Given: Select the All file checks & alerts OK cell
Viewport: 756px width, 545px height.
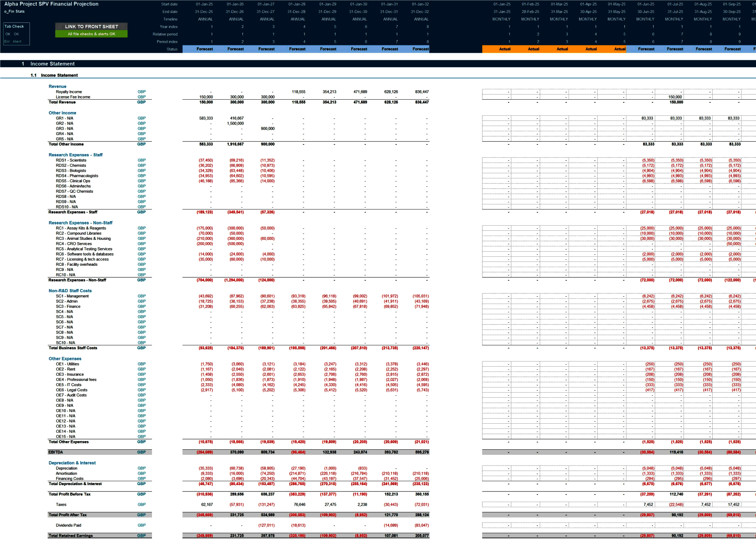Looking at the screenshot, I should [91, 34].
